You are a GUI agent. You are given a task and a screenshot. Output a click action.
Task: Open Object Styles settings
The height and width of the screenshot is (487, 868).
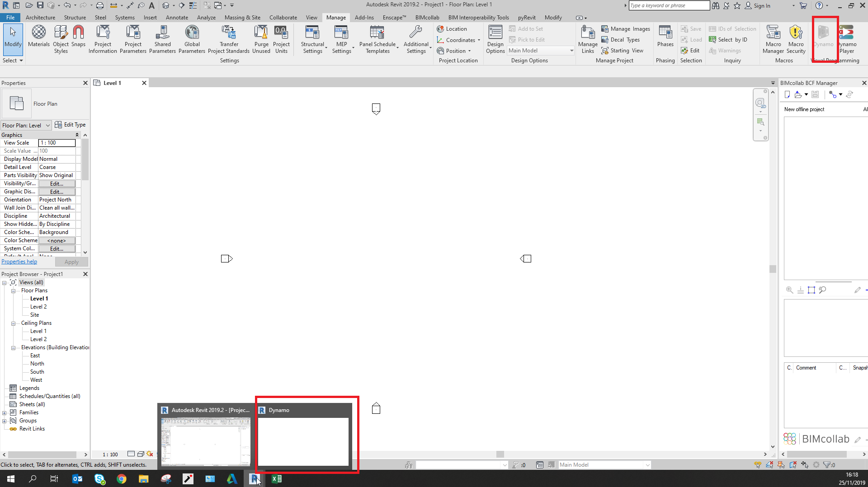pos(61,39)
